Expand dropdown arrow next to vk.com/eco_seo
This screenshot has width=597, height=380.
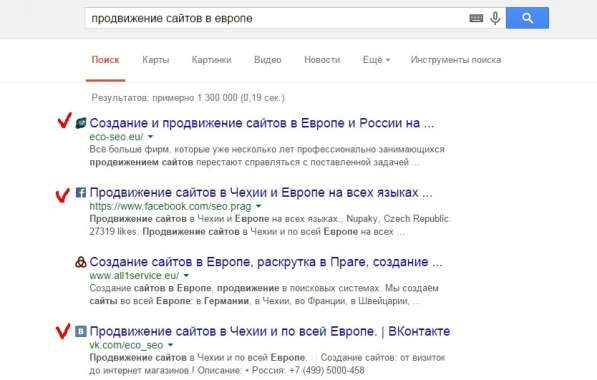[x=170, y=345]
